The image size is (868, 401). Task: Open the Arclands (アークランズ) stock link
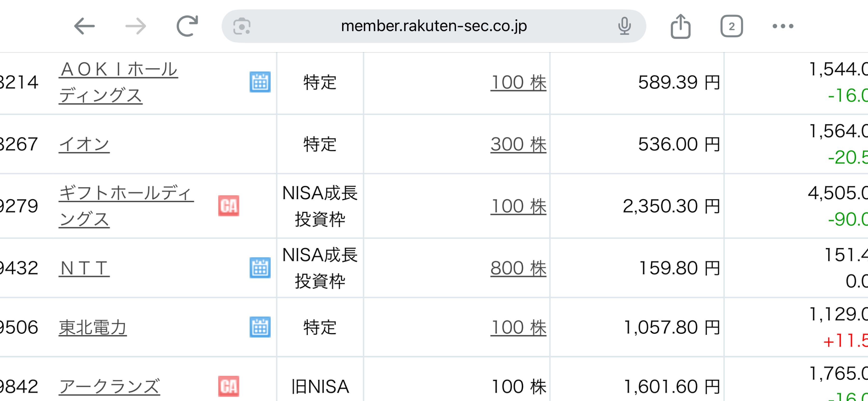click(109, 387)
